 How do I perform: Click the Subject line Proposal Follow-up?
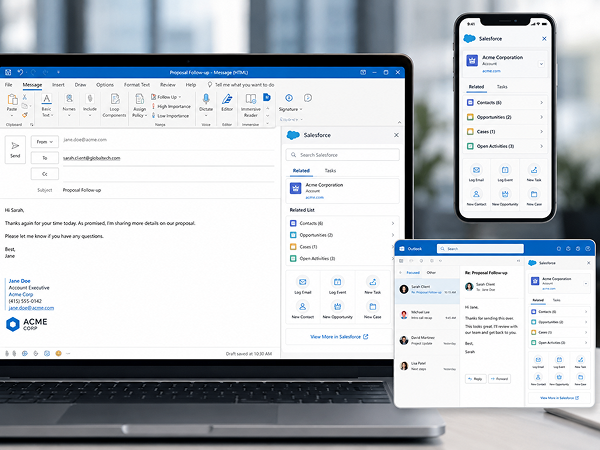tap(82, 190)
